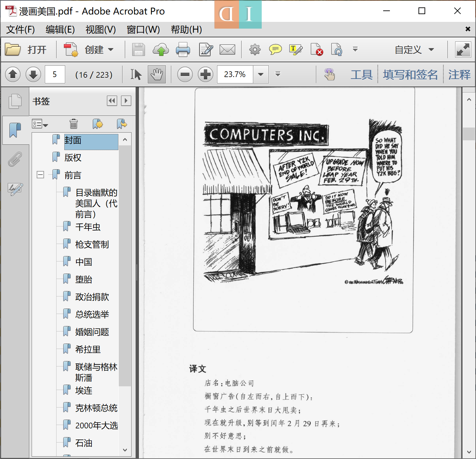Open the 工具 tools pane
Image resolution: width=476 pixels, height=459 pixels.
point(362,74)
